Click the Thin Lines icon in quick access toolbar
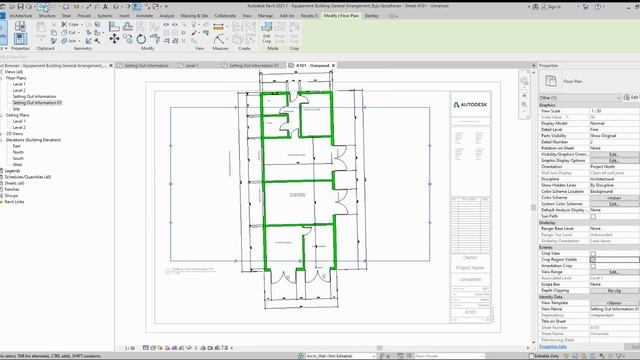The width and height of the screenshot is (640, 360). coord(137,7)
